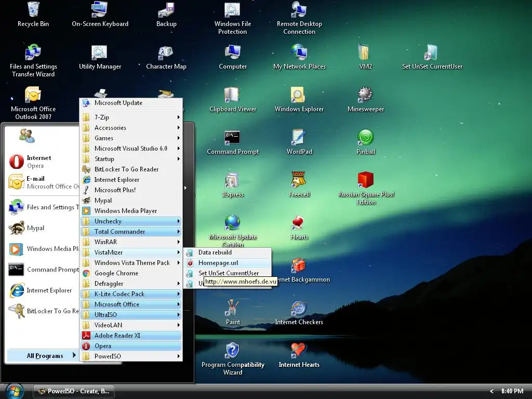
Task: Expand the Games program folder
Action: tap(131, 138)
